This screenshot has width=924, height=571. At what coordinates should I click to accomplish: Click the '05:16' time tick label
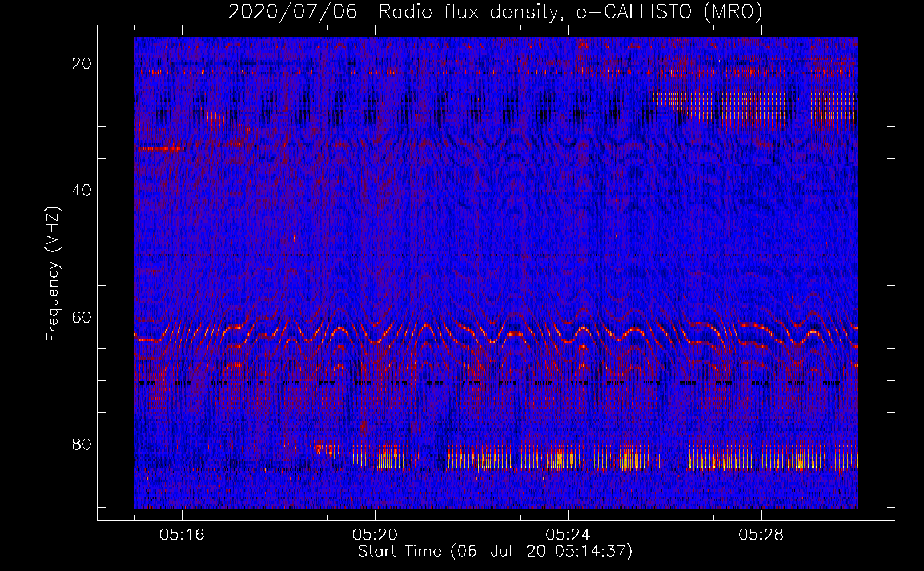point(182,535)
